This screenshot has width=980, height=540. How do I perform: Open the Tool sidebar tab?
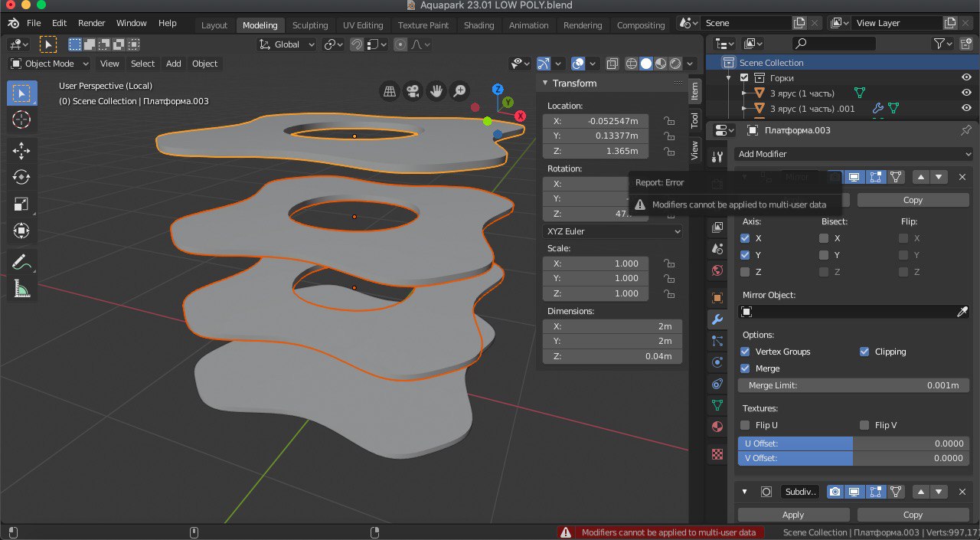click(694, 120)
